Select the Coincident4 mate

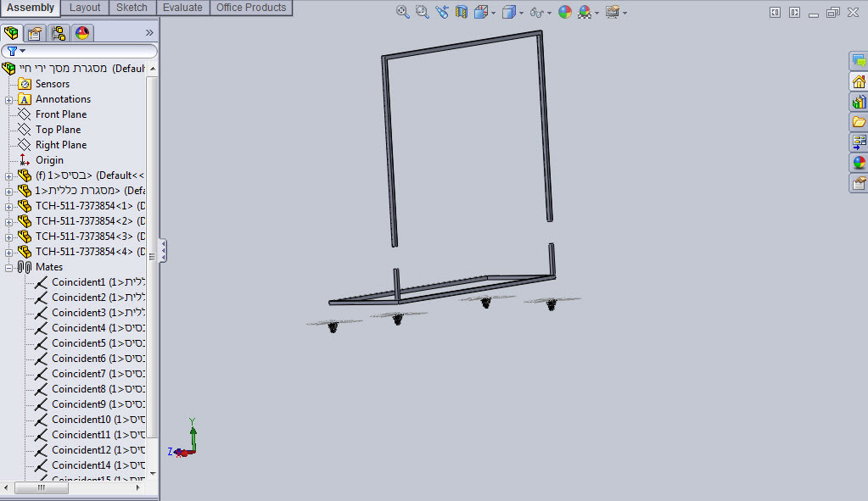pos(78,328)
